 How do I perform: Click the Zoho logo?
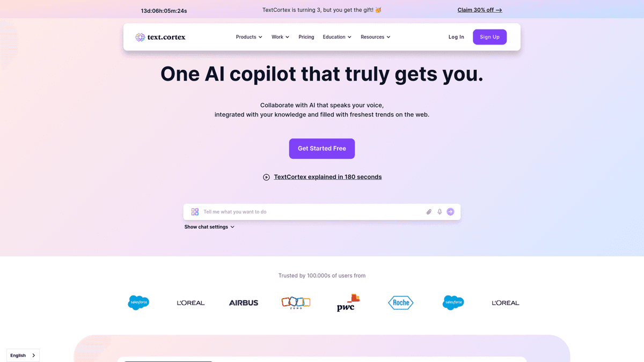coord(296,303)
